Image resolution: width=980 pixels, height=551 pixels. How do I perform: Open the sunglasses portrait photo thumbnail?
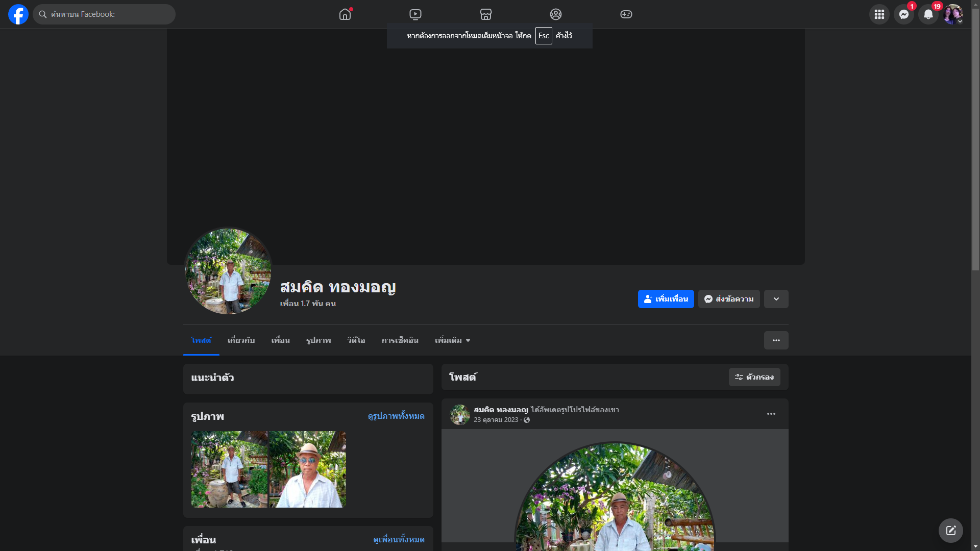(307, 469)
